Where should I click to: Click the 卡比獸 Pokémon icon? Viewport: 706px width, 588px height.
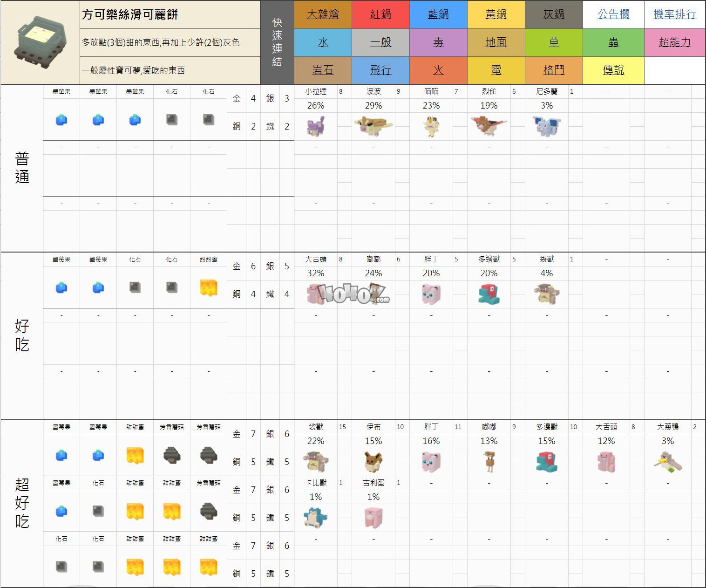[x=316, y=518]
